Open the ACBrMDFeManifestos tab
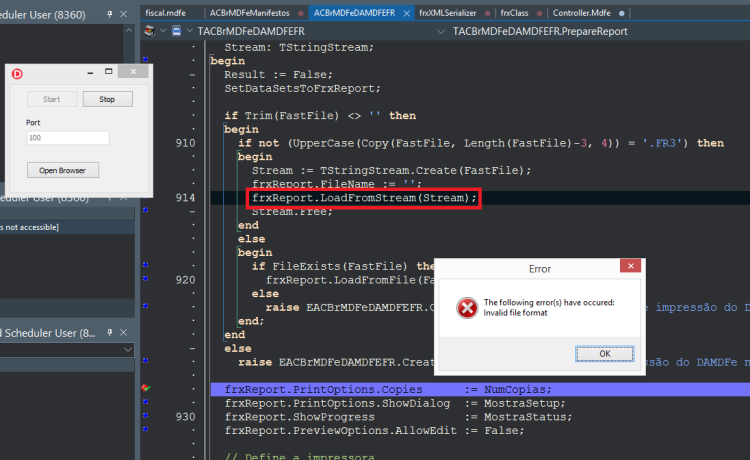750x460 pixels. click(250, 13)
